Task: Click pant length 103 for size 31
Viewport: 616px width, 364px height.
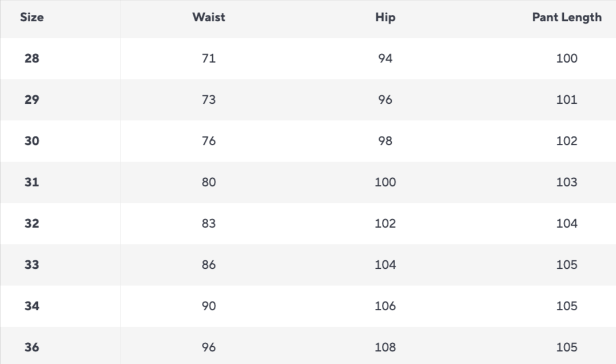Action: click(567, 182)
